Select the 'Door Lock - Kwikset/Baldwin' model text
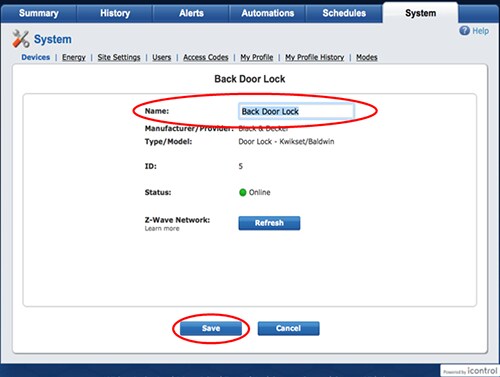 point(286,142)
